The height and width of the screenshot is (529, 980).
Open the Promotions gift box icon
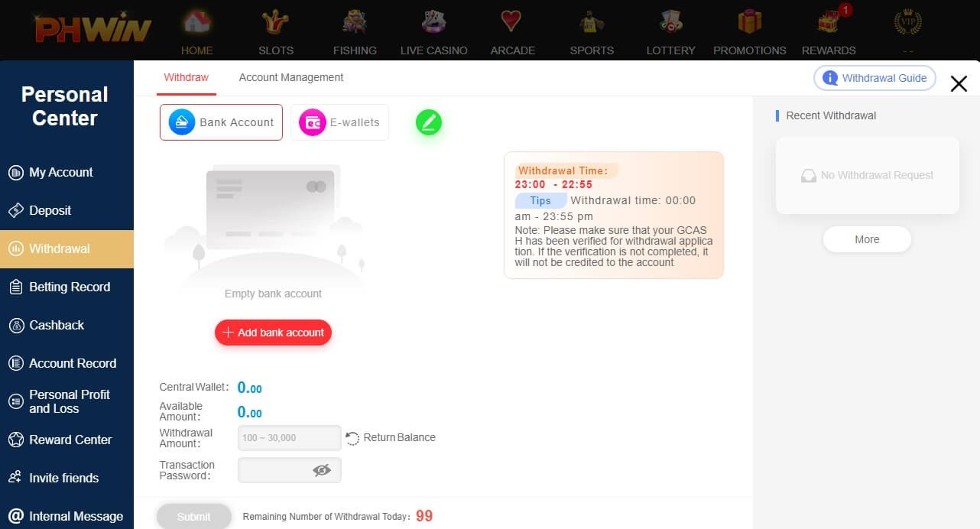click(750, 21)
